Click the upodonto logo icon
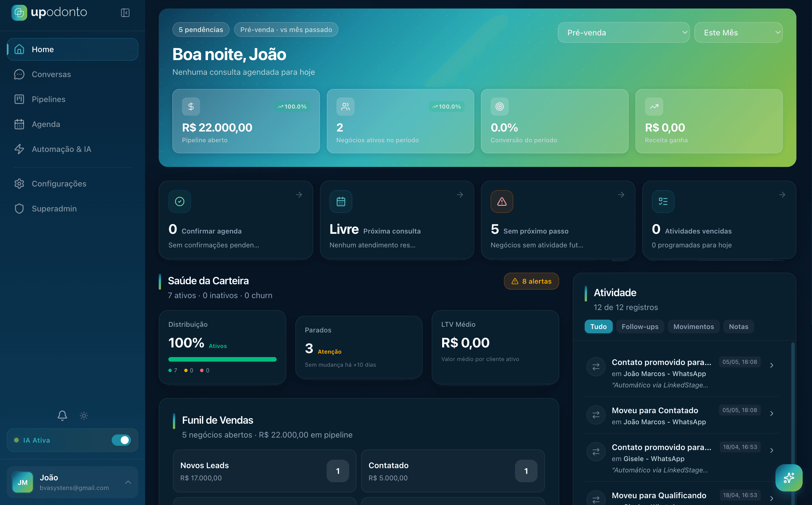Viewport: 812px width, 505px height. click(19, 13)
